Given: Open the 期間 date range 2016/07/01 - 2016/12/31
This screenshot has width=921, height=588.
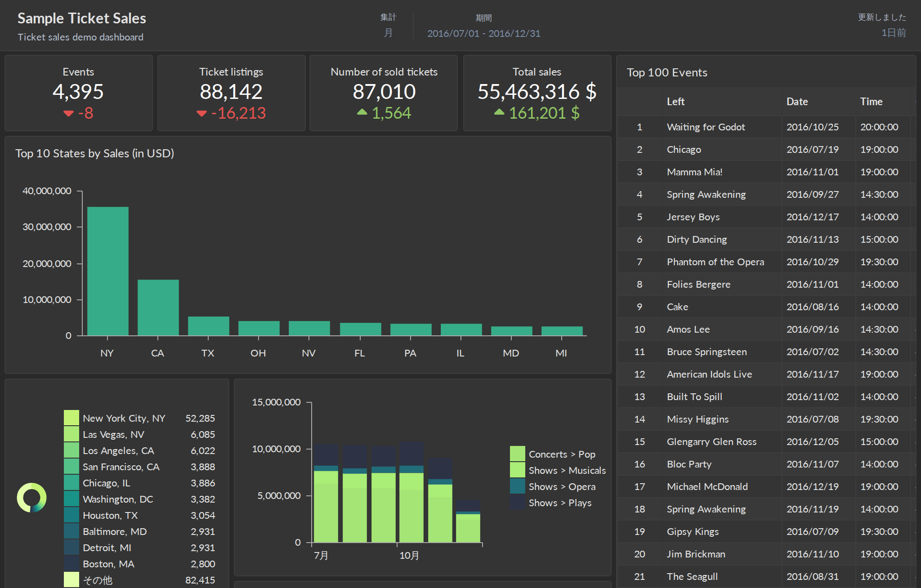Looking at the screenshot, I should click(484, 25).
